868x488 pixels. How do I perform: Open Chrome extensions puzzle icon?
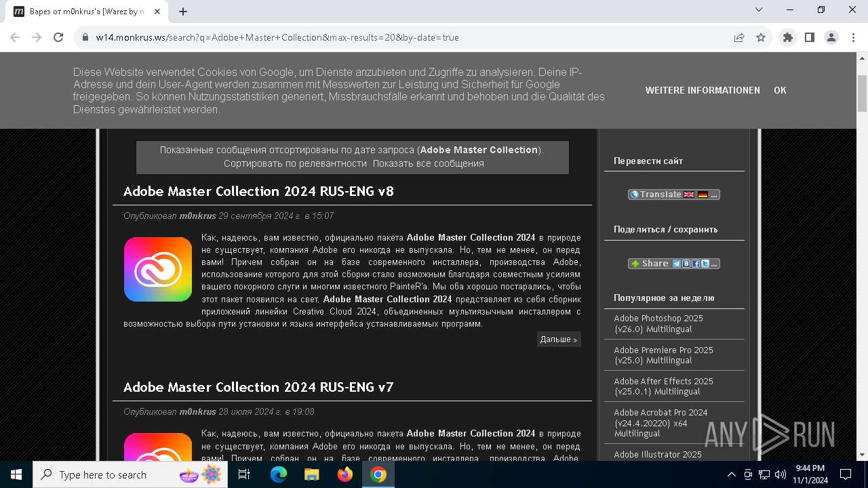788,37
